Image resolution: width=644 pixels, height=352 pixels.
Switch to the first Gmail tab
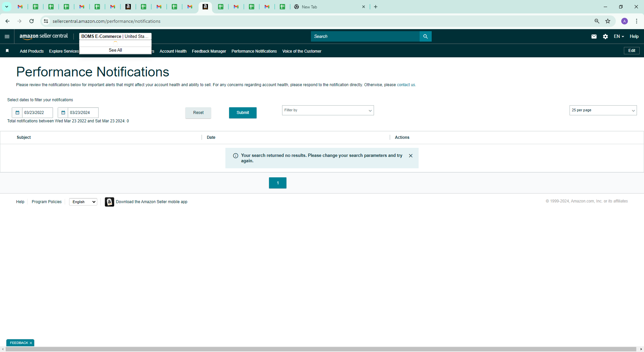20,7
